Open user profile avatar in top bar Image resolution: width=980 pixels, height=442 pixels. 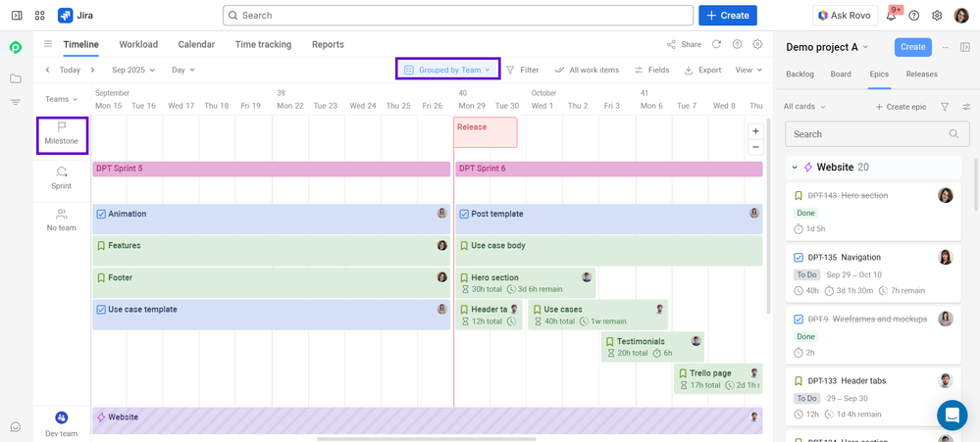[961, 16]
